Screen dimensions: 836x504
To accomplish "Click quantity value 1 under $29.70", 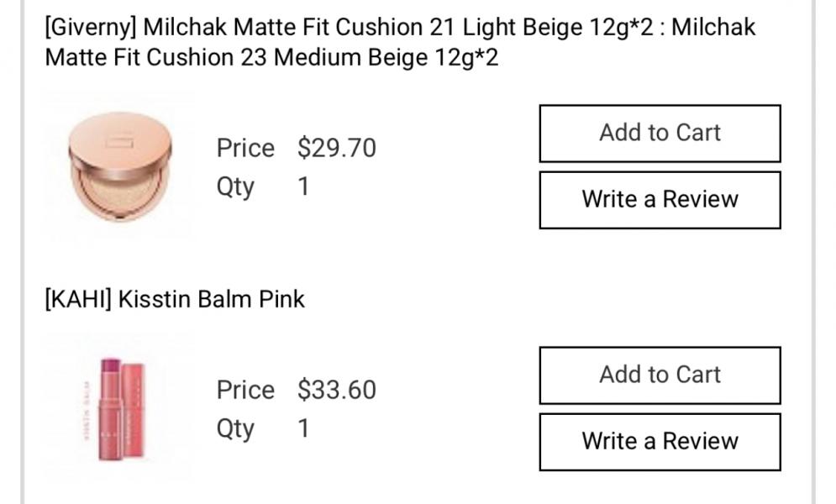I will coord(303,186).
